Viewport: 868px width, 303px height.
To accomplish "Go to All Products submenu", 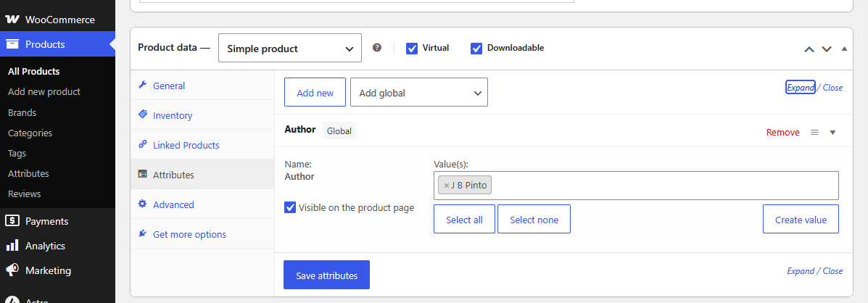I will [x=34, y=71].
